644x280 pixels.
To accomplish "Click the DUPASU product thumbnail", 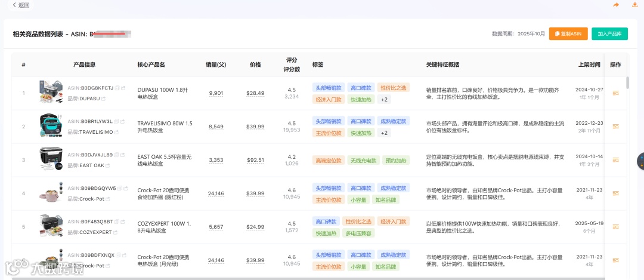I will point(51,92).
